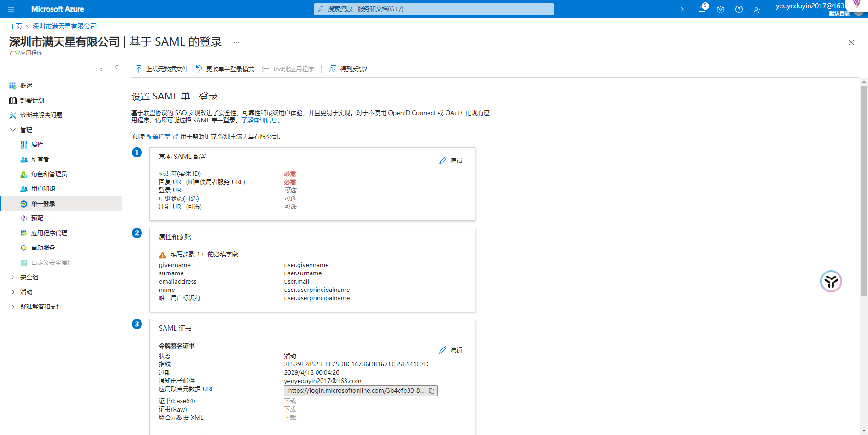Expand the 安全组 section
Viewport: 868px width, 435px height.
click(13, 277)
